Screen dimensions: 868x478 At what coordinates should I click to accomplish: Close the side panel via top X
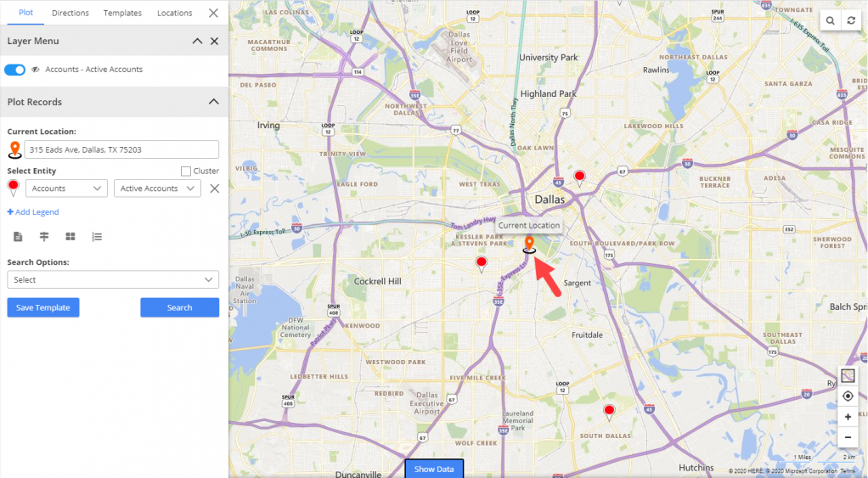pyautogui.click(x=213, y=13)
